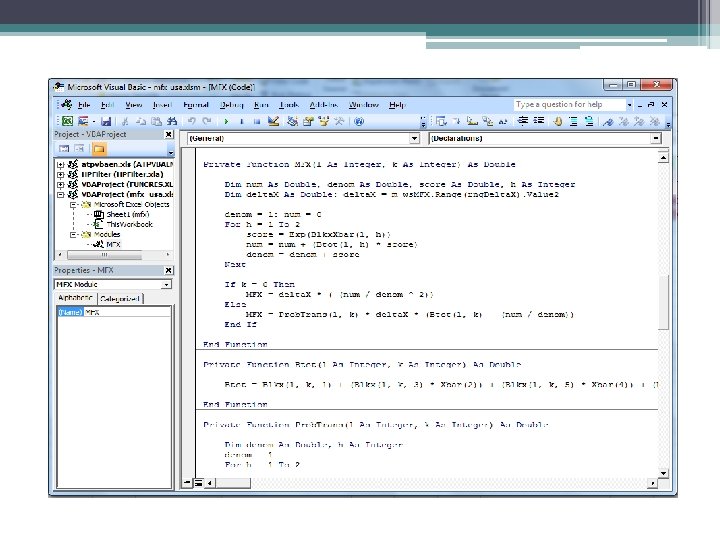Click the code window vertical scrollbar thumb
Screen dimensions: 720x540
pos(663,303)
